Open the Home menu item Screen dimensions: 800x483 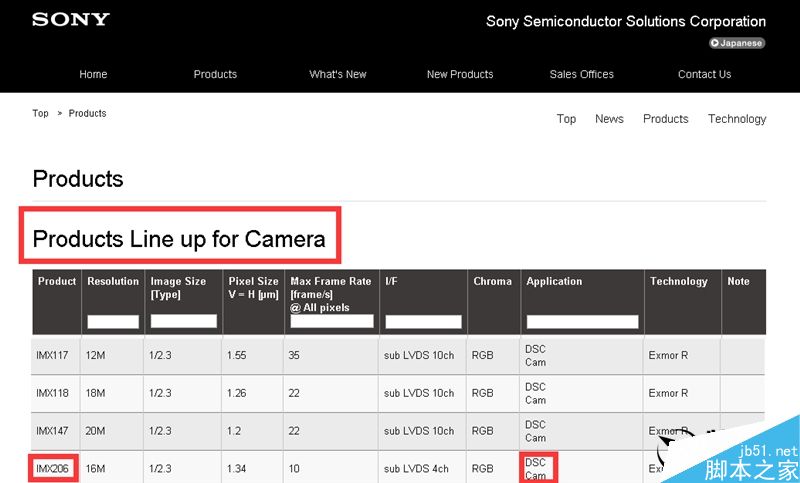pos(93,74)
